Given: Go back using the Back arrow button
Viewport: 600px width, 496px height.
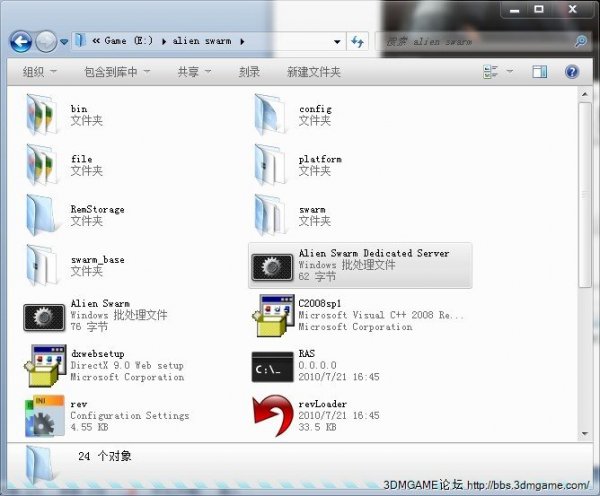Looking at the screenshot, I should (21, 41).
